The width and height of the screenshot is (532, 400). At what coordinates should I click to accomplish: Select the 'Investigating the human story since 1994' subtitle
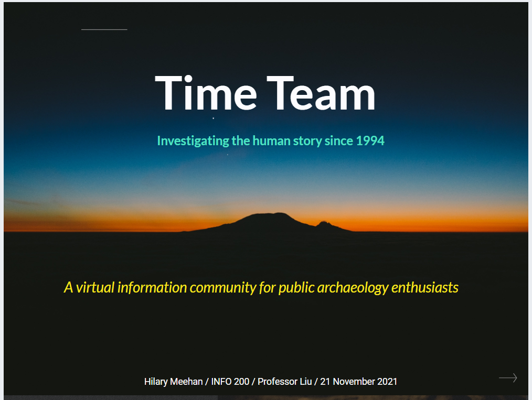click(x=271, y=140)
